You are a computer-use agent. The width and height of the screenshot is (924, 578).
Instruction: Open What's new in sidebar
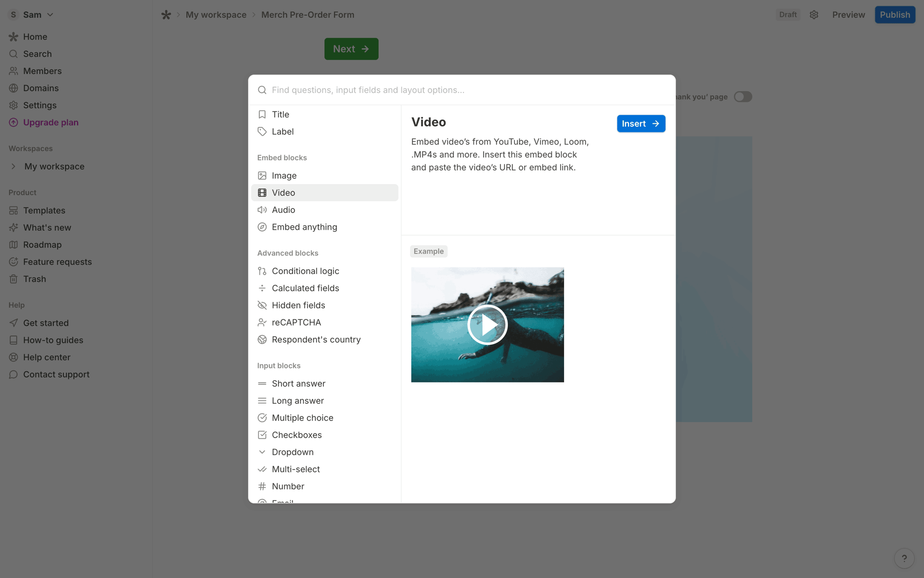point(47,227)
